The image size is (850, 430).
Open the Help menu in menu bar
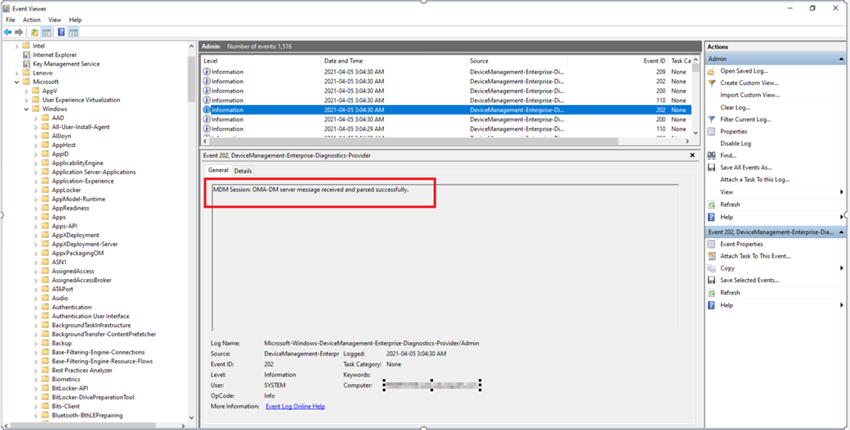pyautogui.click(x=75, y=20)
